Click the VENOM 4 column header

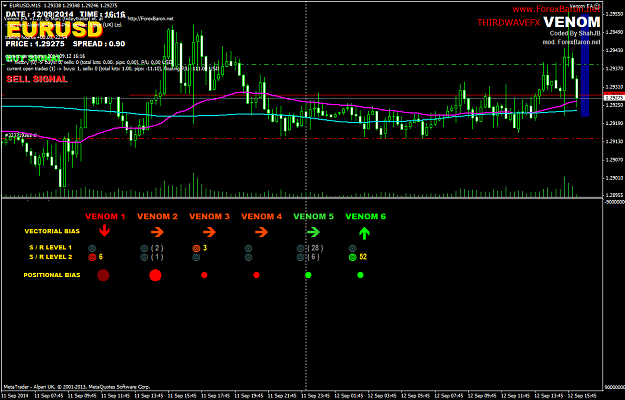pyautogui.click(x=261, y=217)
